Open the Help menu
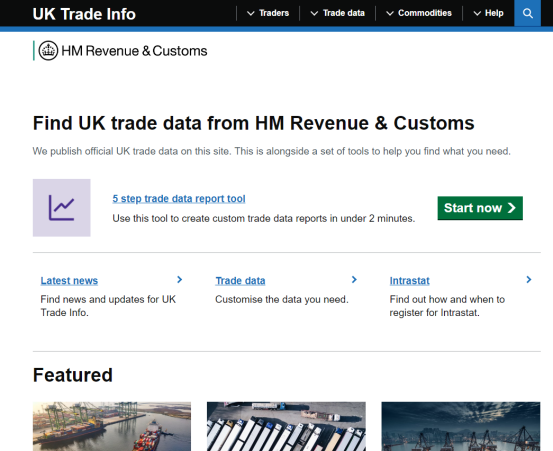Screen dimensions: 553x451 [x=488, y=13]
